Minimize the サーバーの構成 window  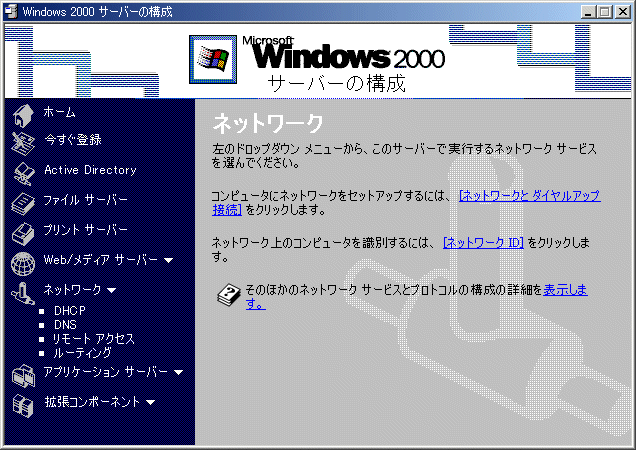click(588, 12)
